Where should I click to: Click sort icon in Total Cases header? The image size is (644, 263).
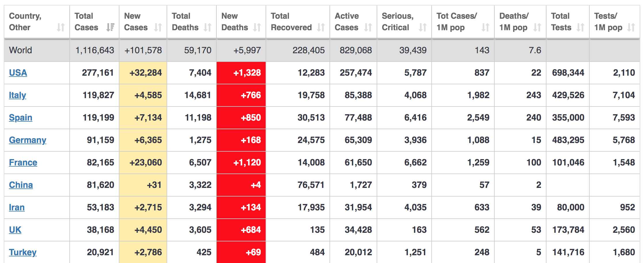click(110, 27)
